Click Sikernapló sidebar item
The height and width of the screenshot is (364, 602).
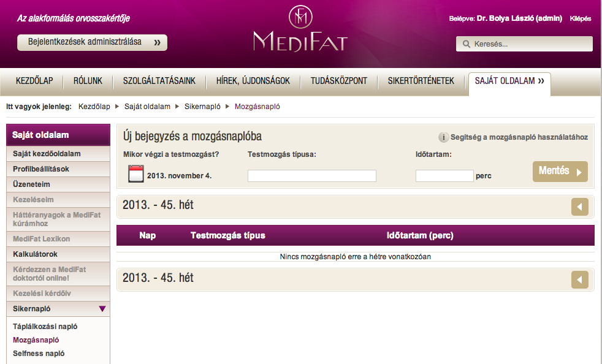[x=58, y=309]
